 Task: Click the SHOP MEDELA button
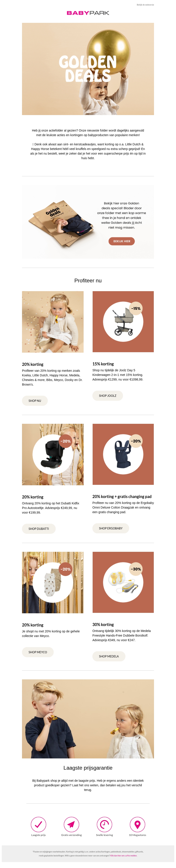coord(109,656)
